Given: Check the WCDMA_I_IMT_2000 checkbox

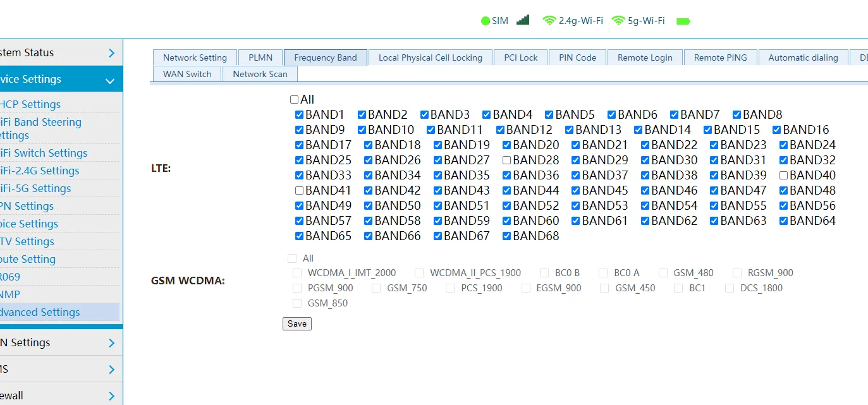Looking at the screenshot, I should pos(297,273).
